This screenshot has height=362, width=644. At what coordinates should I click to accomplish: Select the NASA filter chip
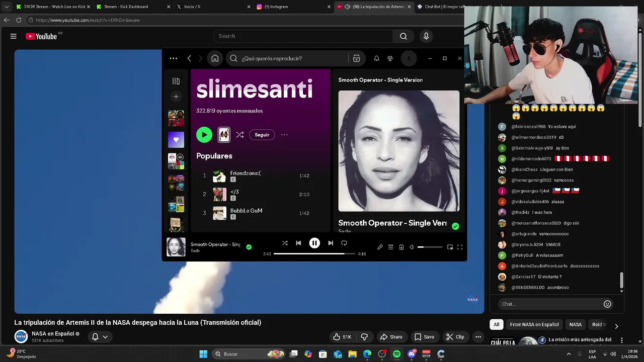tap(576, 324)
